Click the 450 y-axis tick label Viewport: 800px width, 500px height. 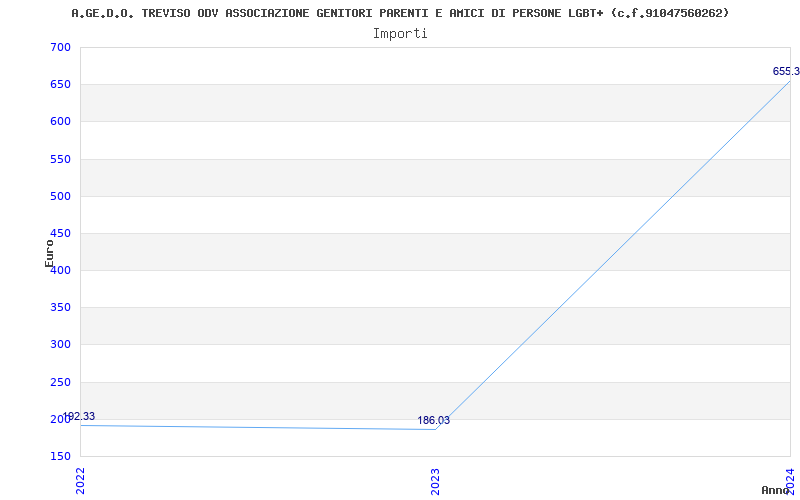[60, 233]
